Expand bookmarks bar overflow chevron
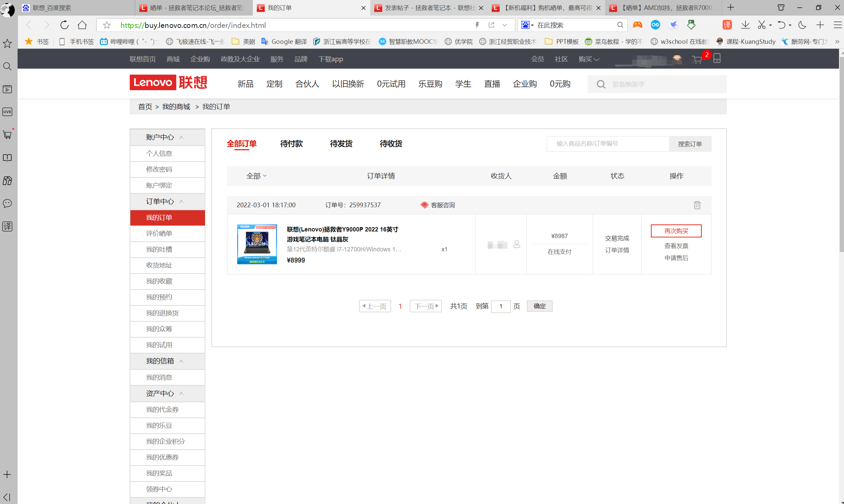This screenshot has width=844, height=504. (x=837, y=41)
